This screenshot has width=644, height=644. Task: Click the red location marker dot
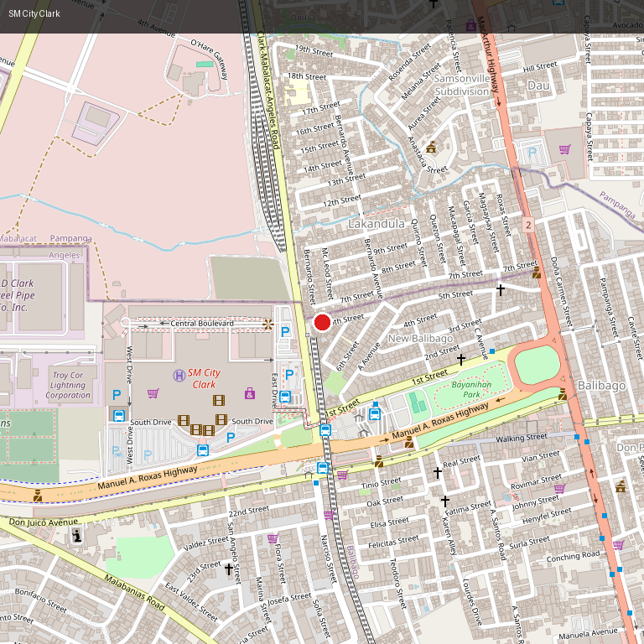[322, 322]
